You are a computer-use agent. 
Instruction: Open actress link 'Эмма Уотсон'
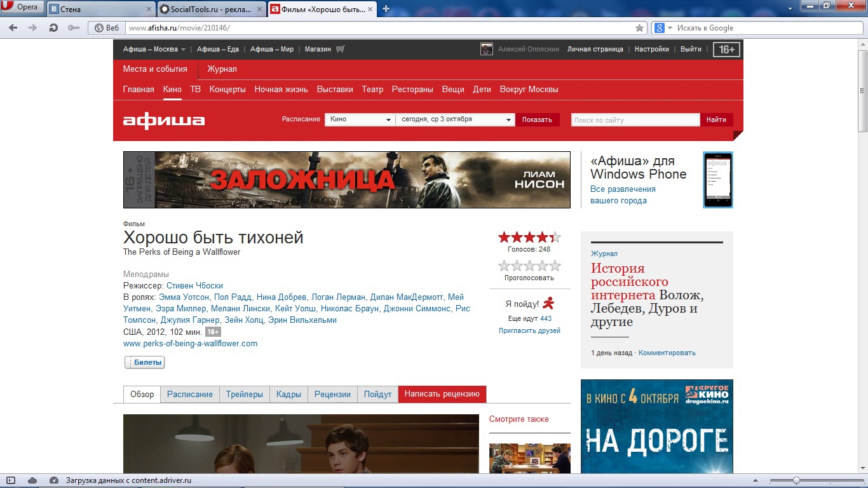[x=184, y=297]
